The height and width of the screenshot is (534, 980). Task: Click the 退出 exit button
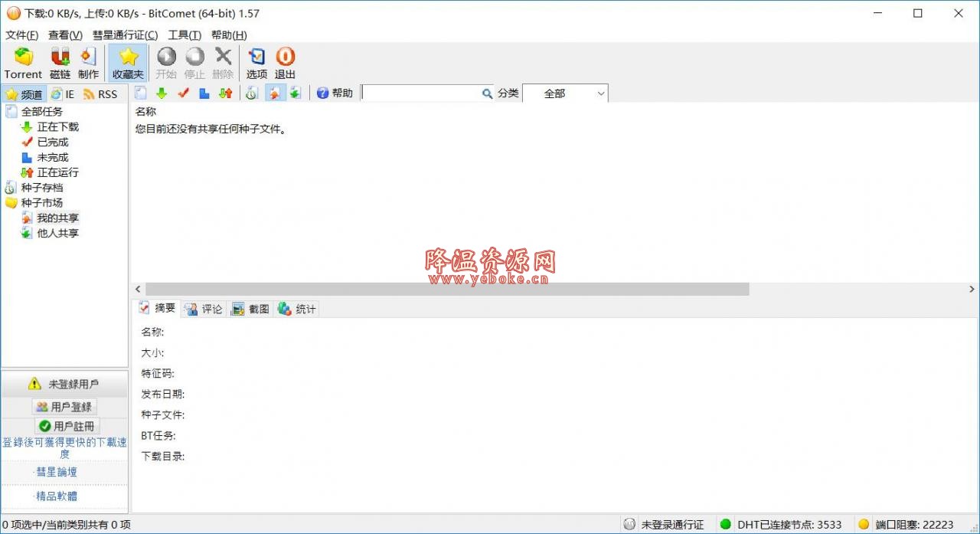click(x=285, y=64)
